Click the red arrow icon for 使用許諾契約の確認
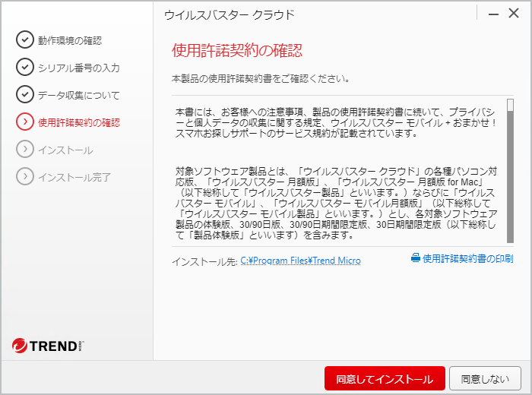The height and width of the screenshot is (395, 532). click(x=25, y=122)
